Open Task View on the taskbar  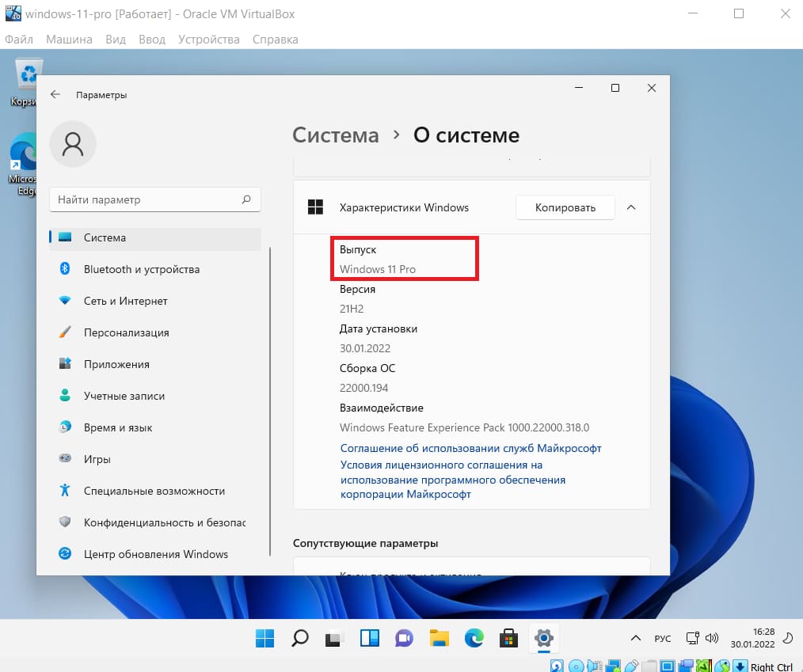(x=334, y=638)
